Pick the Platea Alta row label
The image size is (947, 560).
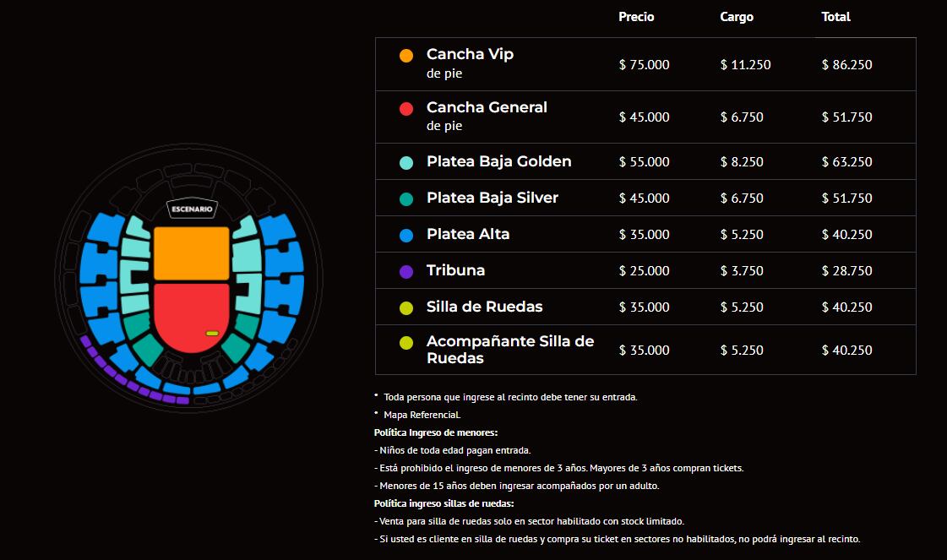[x=468, y=234]
